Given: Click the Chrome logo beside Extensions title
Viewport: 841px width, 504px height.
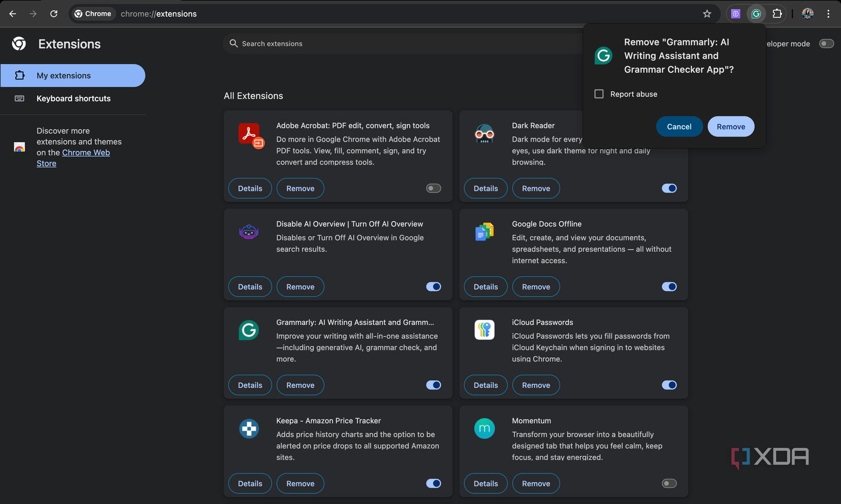Looking at the screenshot, I should point(19,44).
